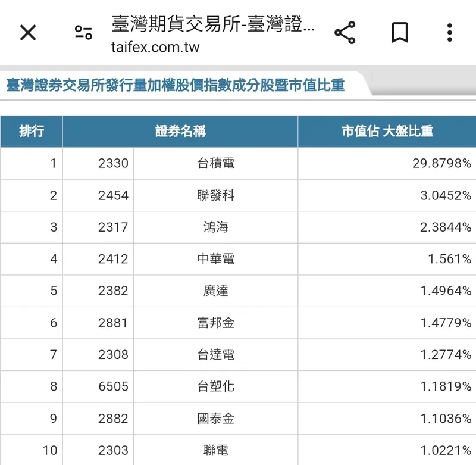Select weight value 1.1819%
This screenshot has height=465, width=476.
446,386
